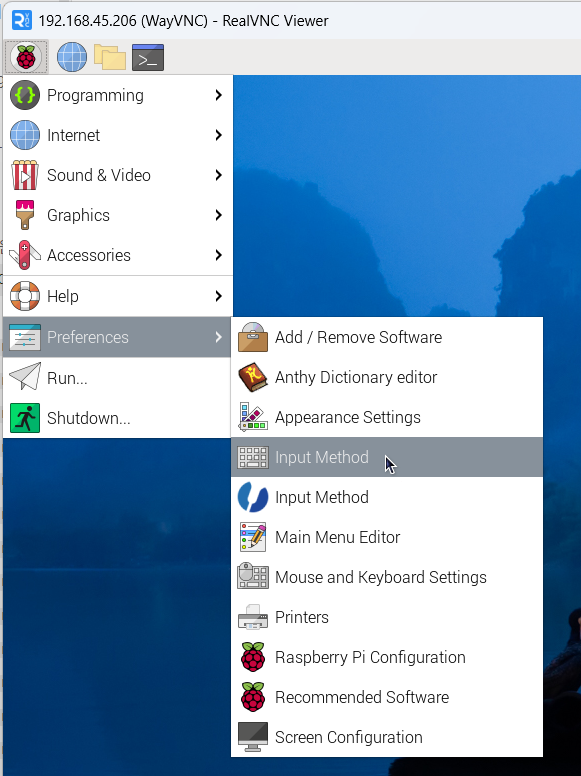
Task: Open the File Manager folder icon in taskbar
Action: [110, 57]
